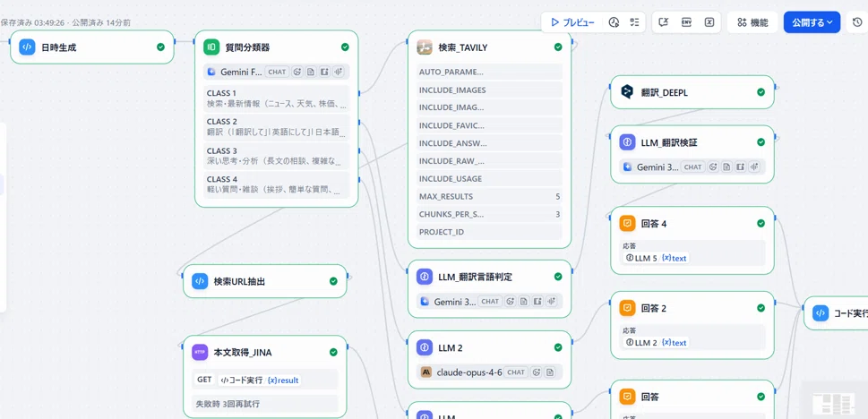Click the Gemini model icon in 質問分類器
The width and height of the screenshot is (868, 419).
[211, 72]
